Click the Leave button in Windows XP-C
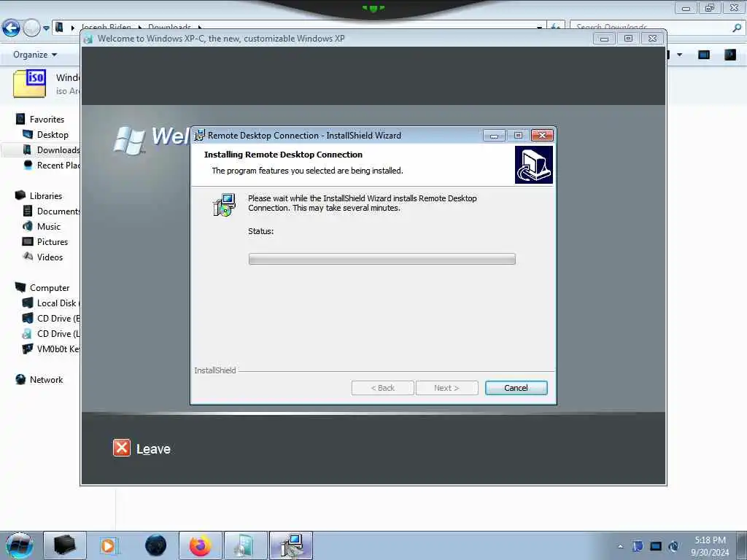The width and height of the screenshot is (747, 560). tap(142, 448)
